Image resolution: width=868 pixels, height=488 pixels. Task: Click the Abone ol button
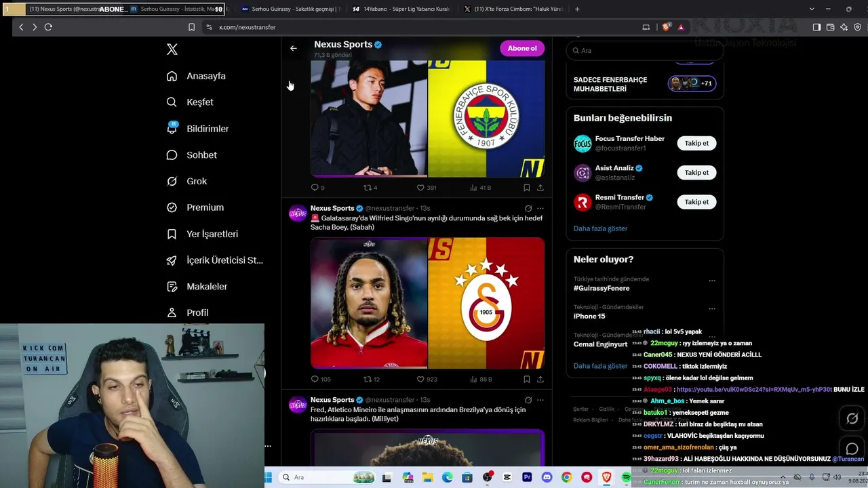pyautogui.click(x=522, y=48)
